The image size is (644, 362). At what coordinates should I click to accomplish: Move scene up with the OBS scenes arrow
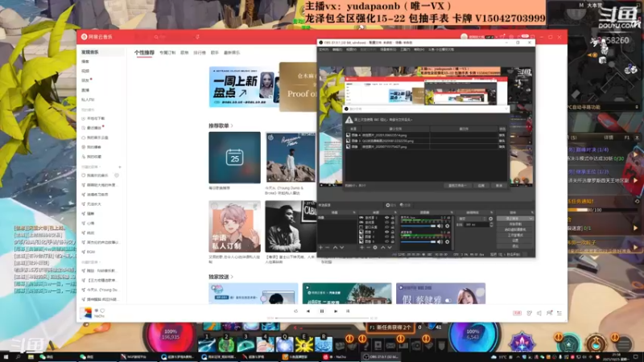click(335, 248)
